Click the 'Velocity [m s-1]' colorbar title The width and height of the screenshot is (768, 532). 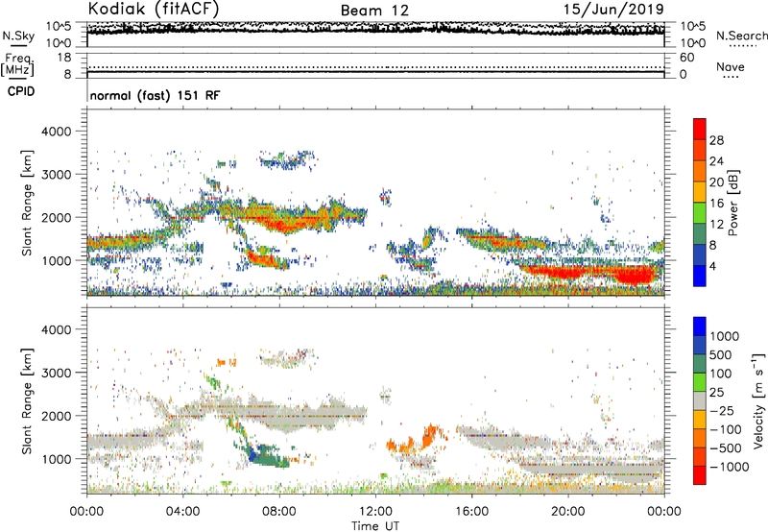(758, 400)
